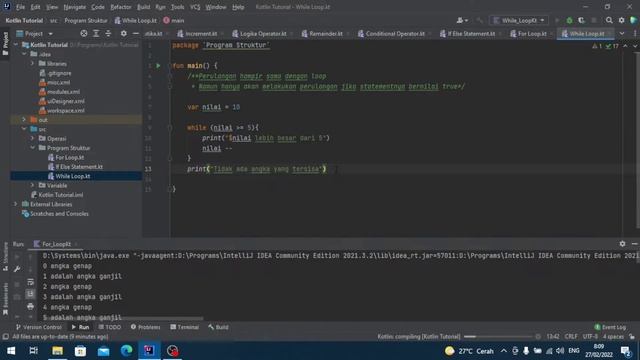Expand the Variable folder
Image resolution: width=640 pixels, height=360 pixels.
click(33, 185)
